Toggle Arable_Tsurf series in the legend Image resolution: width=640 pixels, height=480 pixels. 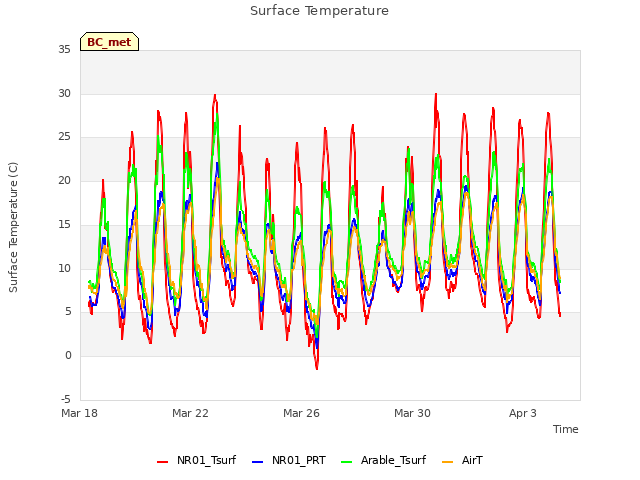coord(384,460)
